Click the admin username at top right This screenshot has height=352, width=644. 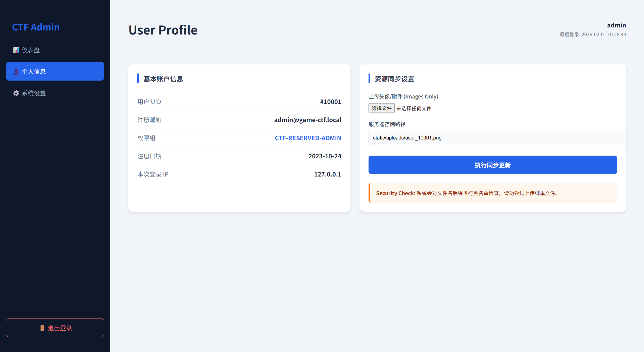(616, 25)
